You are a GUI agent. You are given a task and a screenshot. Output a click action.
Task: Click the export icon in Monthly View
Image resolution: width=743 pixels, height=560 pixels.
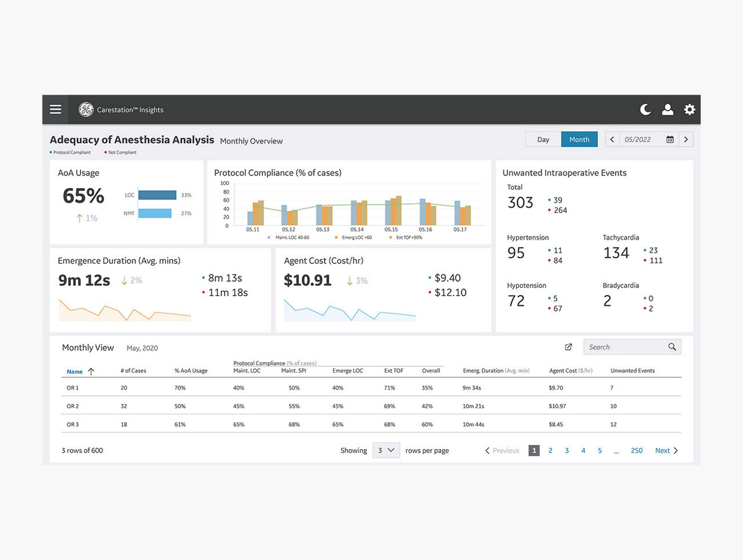[x=568, y=347]
